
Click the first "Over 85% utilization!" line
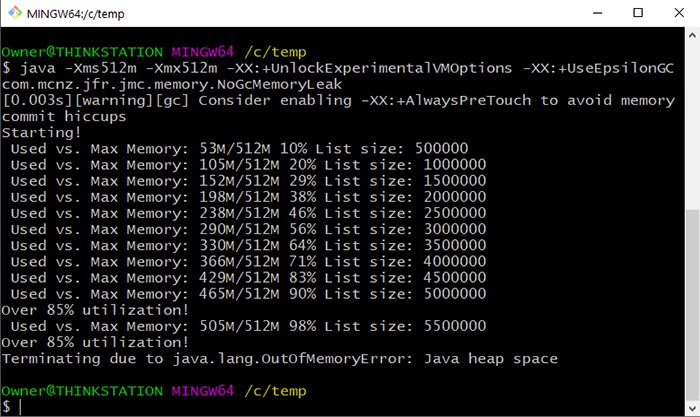tap(94, 310)
